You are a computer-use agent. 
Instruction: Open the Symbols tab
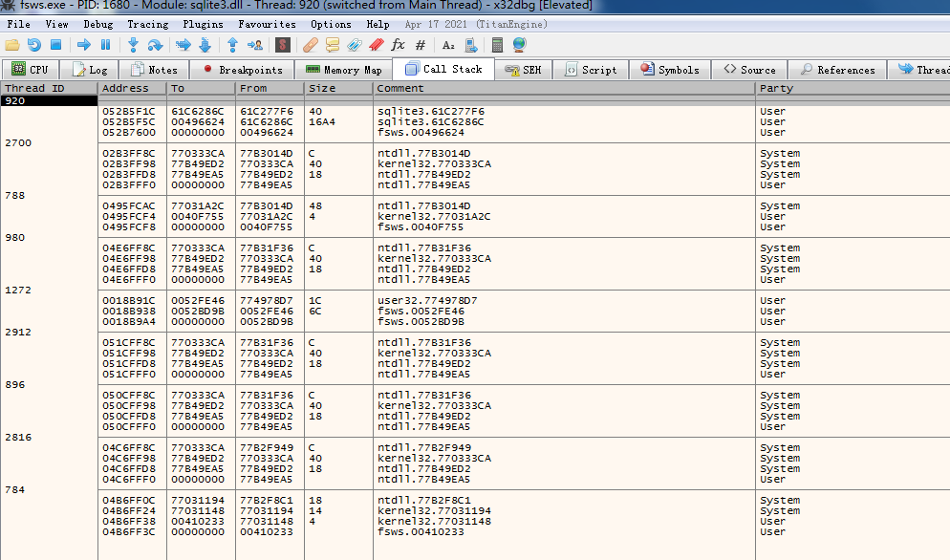[669, 70]
